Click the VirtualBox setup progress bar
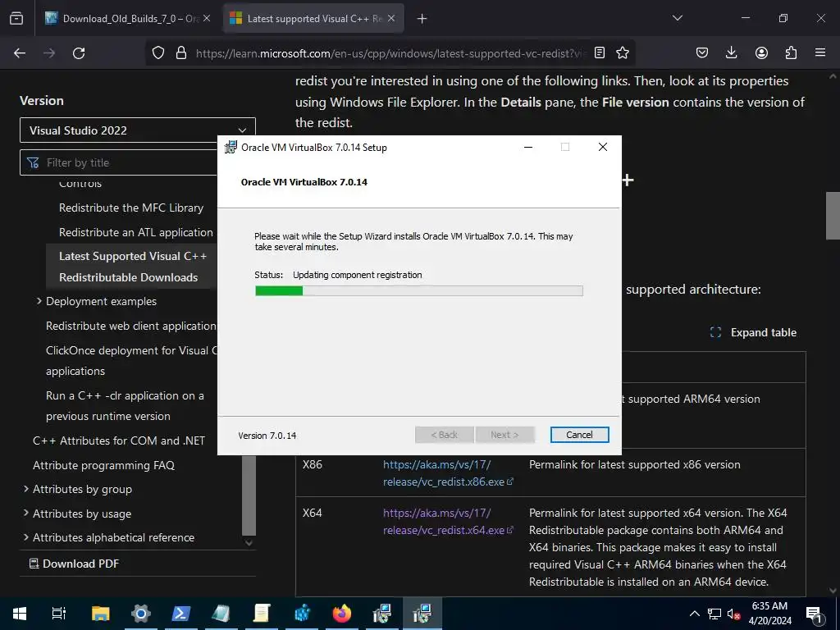 [419, 291]
